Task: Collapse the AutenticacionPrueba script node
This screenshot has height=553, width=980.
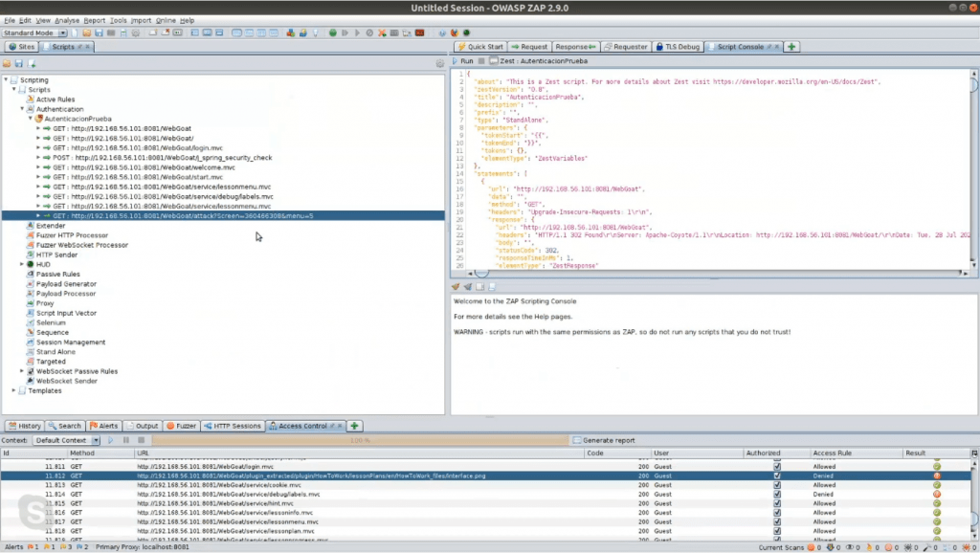Action: 31,119
